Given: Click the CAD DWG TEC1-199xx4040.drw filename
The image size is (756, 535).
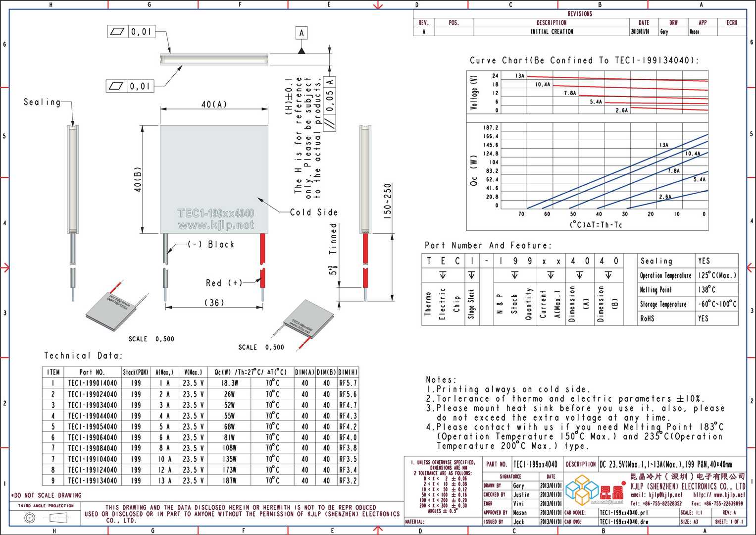Looking at the screenshot, I should pyautogui.click(x=624, y=522).
